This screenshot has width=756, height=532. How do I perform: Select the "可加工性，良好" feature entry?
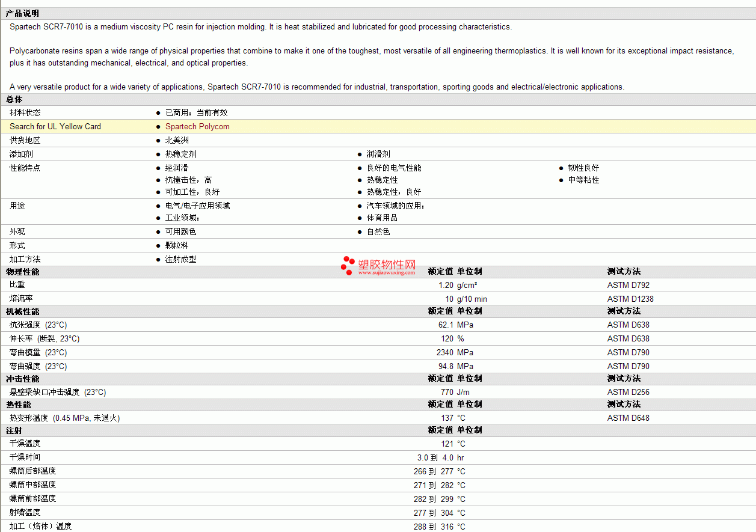(192, 192)
